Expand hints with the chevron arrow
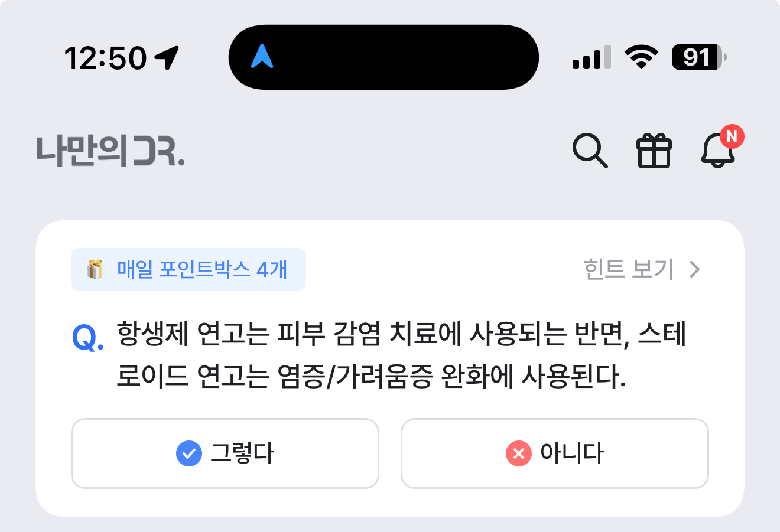The image size is (780, 532). click(x=695, y=269)
